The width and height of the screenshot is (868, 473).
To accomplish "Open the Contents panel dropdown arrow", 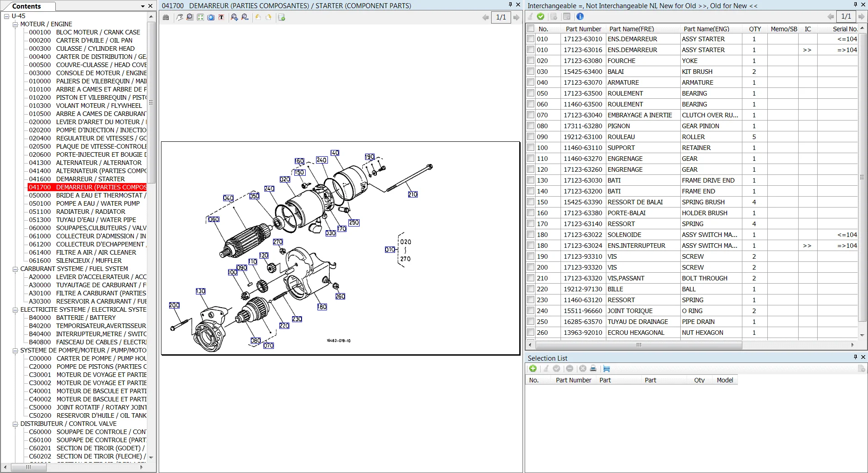I will click(x=143, y=6).
